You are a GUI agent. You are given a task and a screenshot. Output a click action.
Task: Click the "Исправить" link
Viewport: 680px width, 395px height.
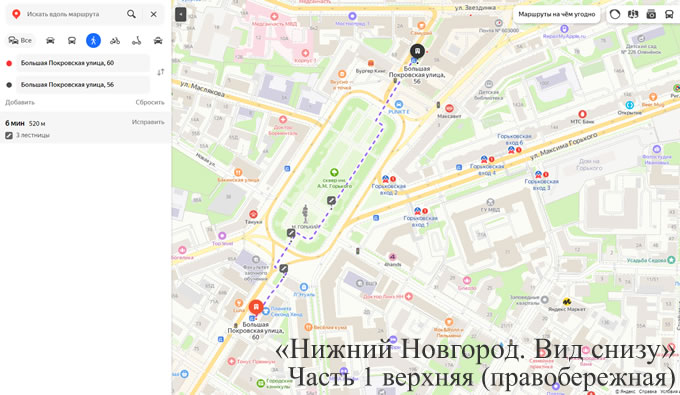[148, 122]
